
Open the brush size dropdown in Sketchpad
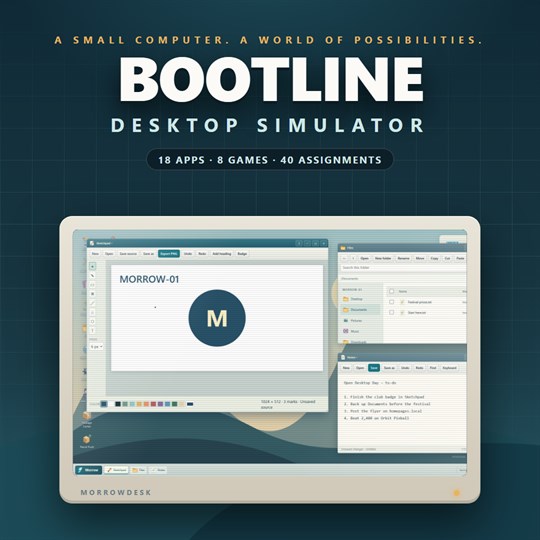[x=96, y=346]
